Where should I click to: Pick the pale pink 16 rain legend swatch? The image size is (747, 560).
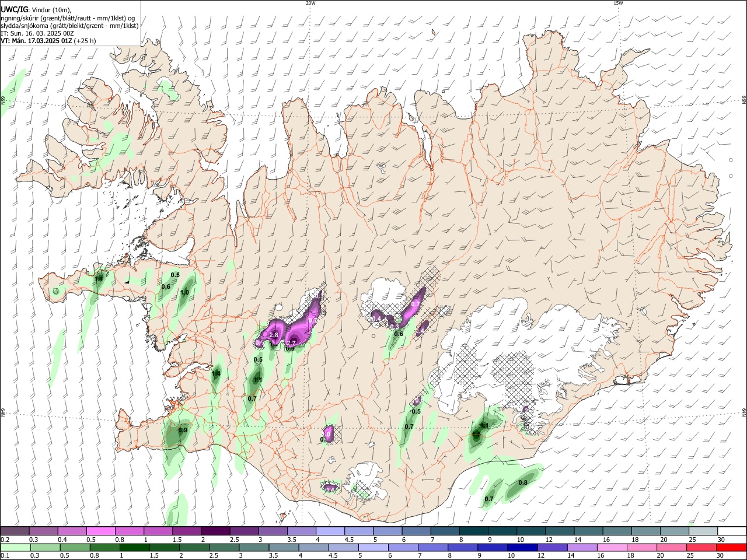pos(612,547)
